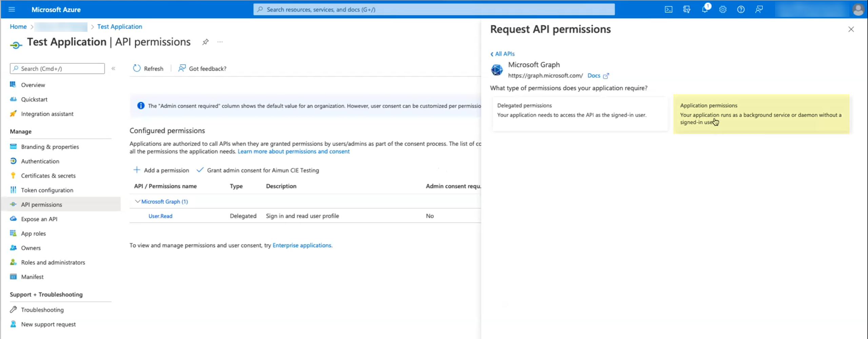Go back to All APIs

coord(502,54)
